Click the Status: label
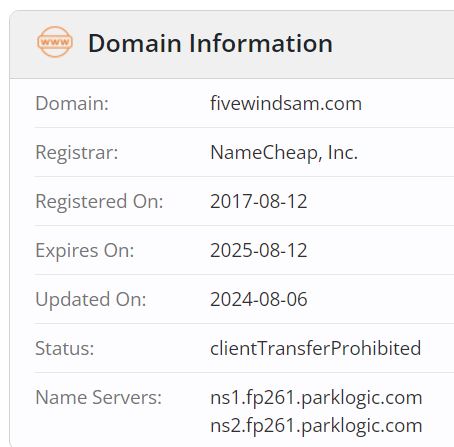 [65, 349]
